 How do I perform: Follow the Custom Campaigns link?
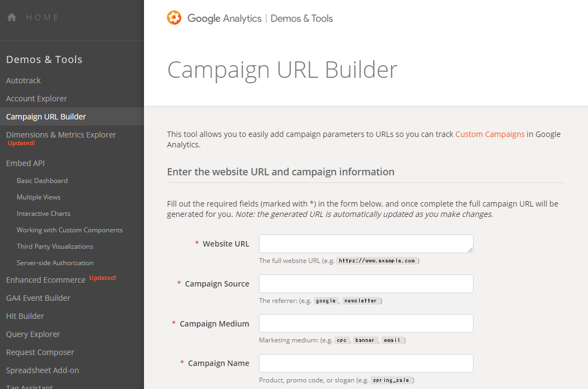[x=490, y=134]
